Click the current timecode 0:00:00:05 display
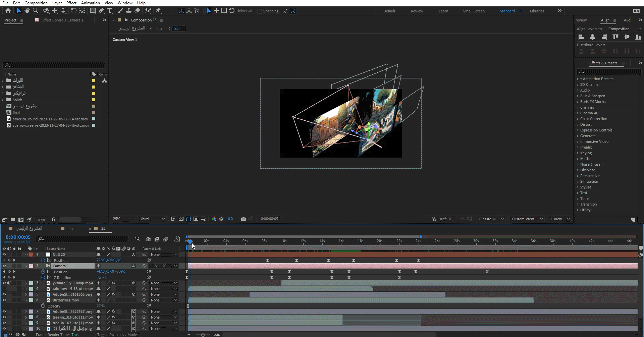 [x=18, y=237]
